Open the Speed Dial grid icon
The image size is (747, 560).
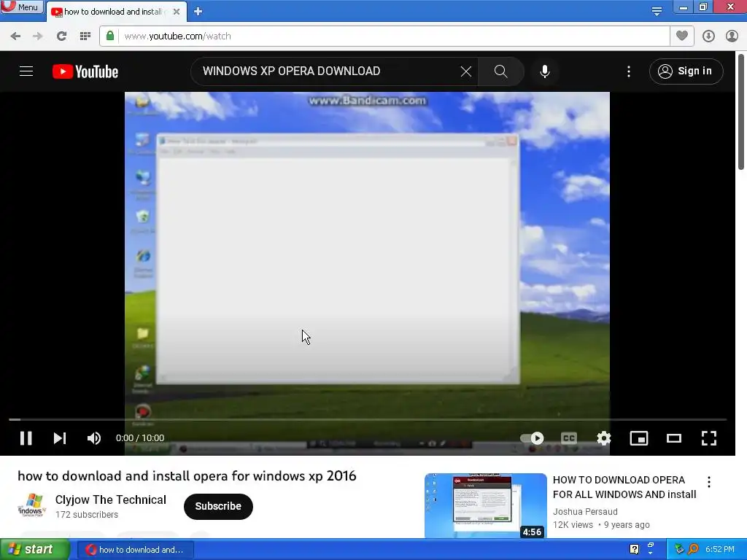coord(85,36)
